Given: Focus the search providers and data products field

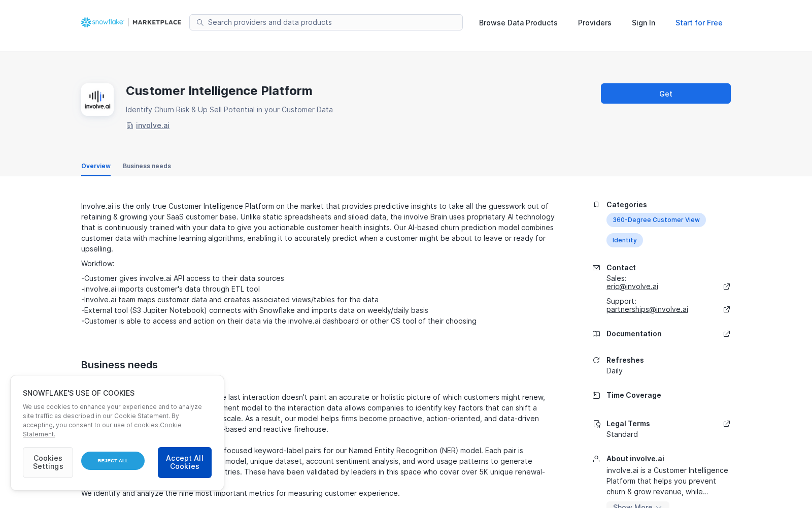Looking at the screenshot, I should (x=326, y=22).
